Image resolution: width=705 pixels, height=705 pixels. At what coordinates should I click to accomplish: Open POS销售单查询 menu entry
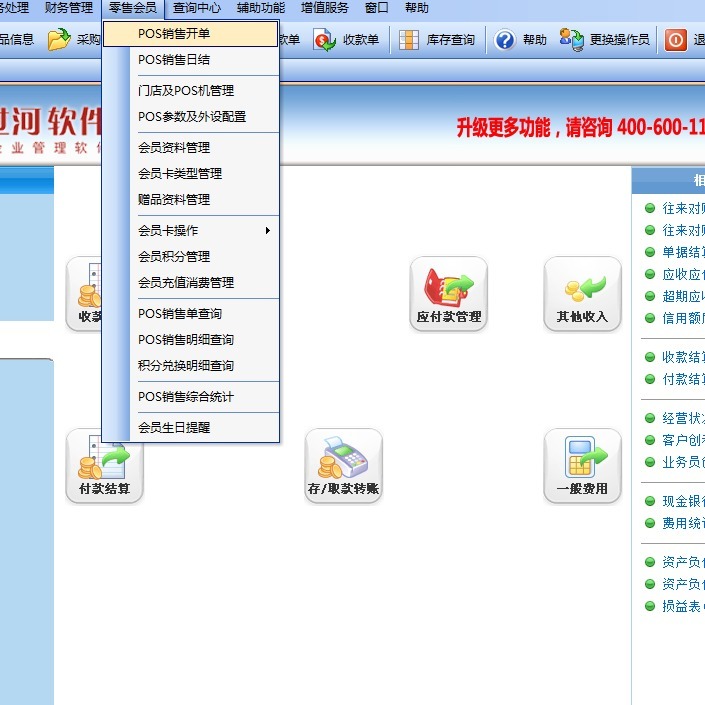191,314
